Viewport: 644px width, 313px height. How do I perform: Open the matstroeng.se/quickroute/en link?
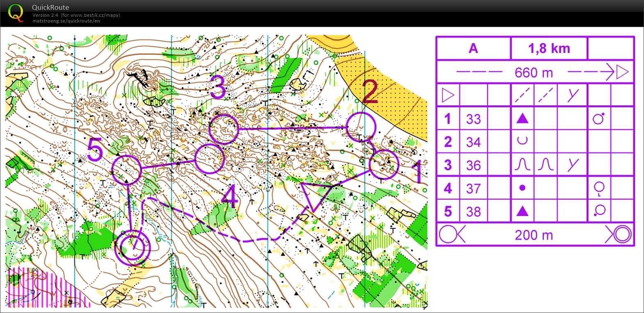click(x=66, y=21)
